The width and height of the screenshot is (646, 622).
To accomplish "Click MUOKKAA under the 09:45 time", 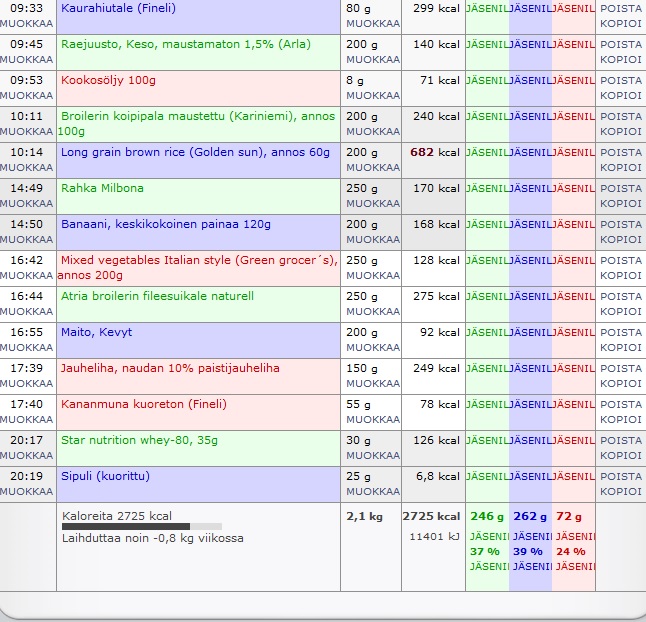I will 26,59.
